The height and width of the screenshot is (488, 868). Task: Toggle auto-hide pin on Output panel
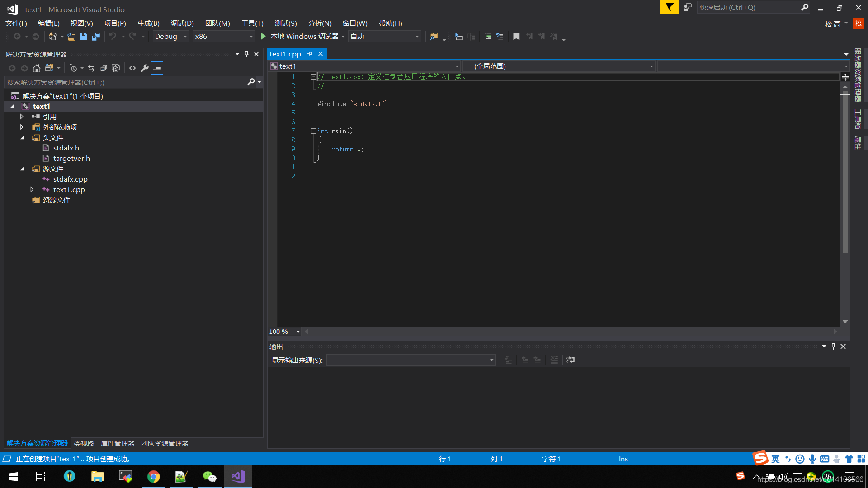click(833, 347)
